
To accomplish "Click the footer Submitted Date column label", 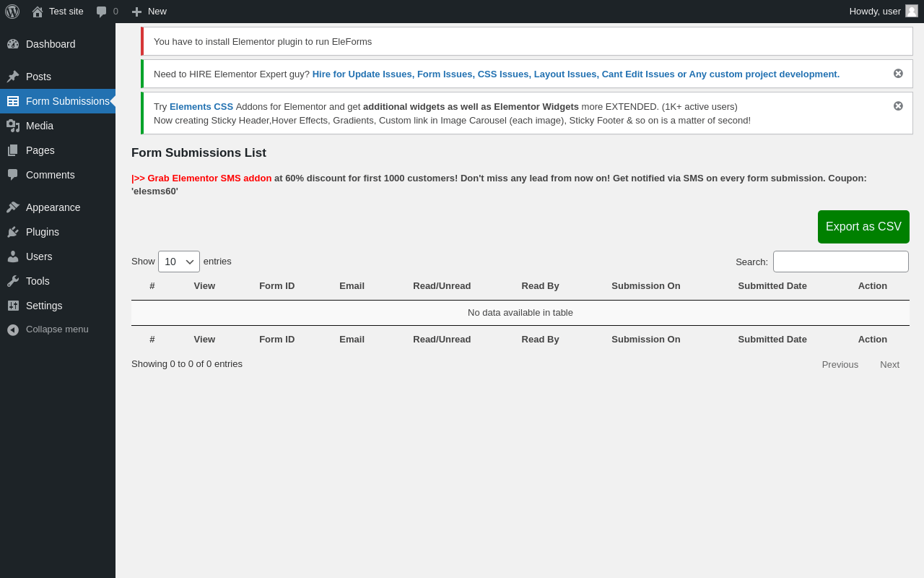I will (x=772, y=340).
